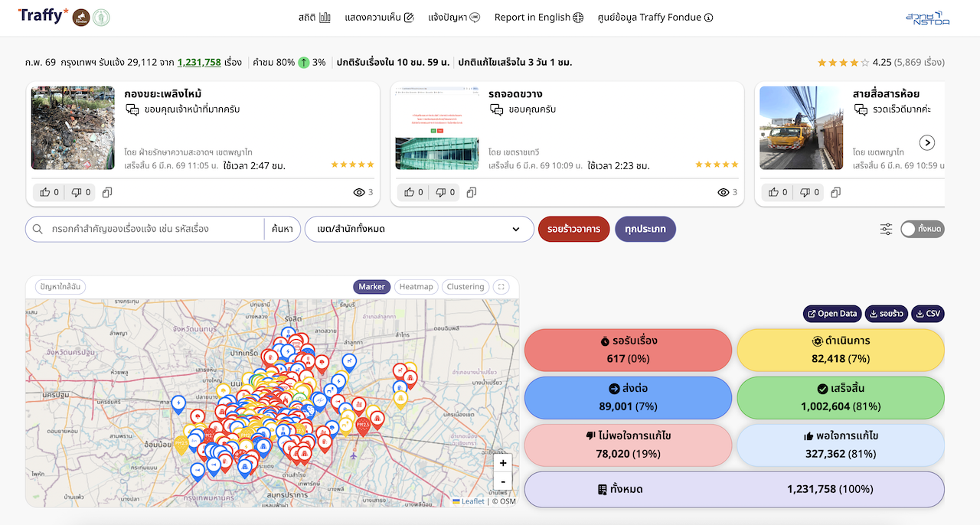The height and width of the screenshot is (525, 980).
Task: Switch map view to Heatmap mode
Action: (x=416, y=287)
